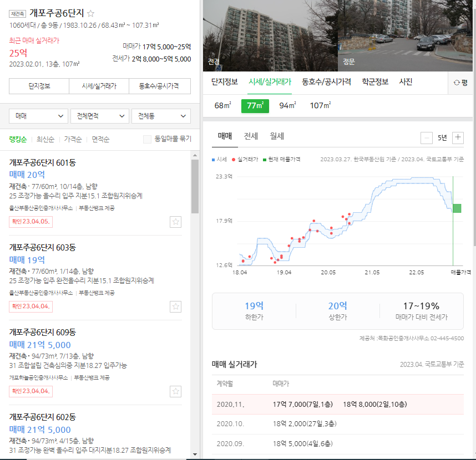This screenshot has height=460, width=476.
Task: Sort listings by 면적순
Action: [x=100, y=140]
